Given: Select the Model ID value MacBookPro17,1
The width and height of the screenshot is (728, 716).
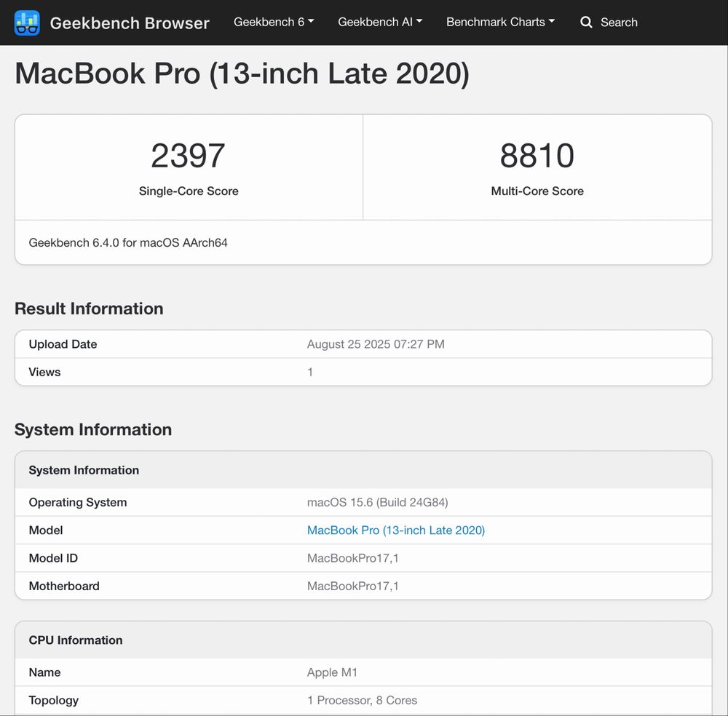Looking at the screenshot, I should [353, 558].
